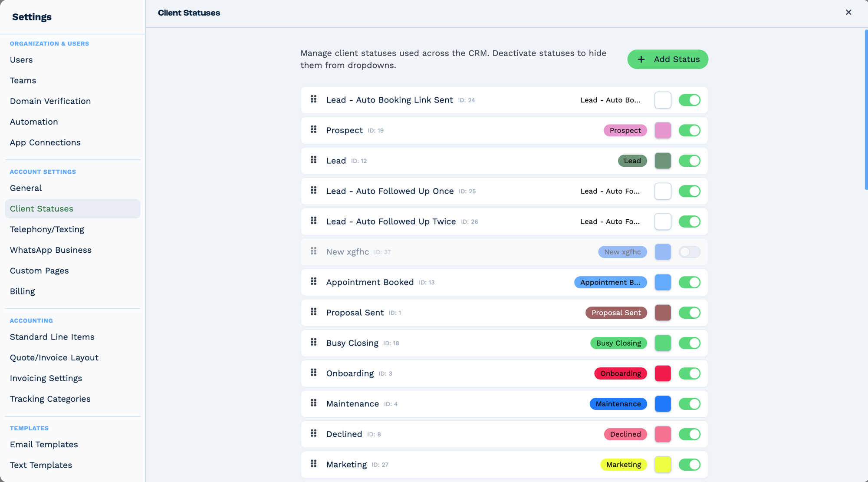
Task: Open the pink Prospect color swatch
Action: click(x=663, y=130)
